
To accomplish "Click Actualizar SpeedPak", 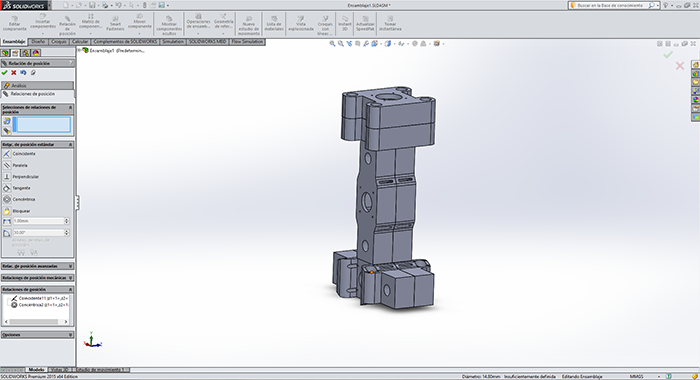I will tap(365, 24).
